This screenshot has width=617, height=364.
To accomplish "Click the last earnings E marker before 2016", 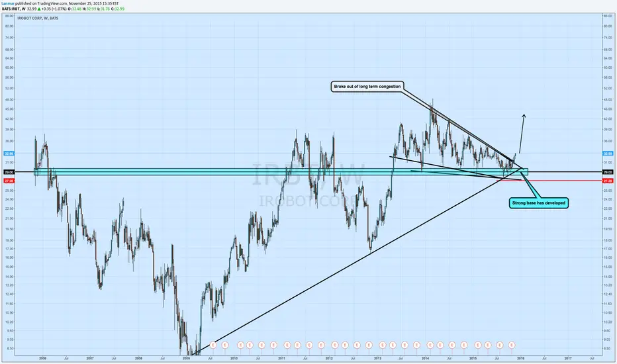I will 512,345.
